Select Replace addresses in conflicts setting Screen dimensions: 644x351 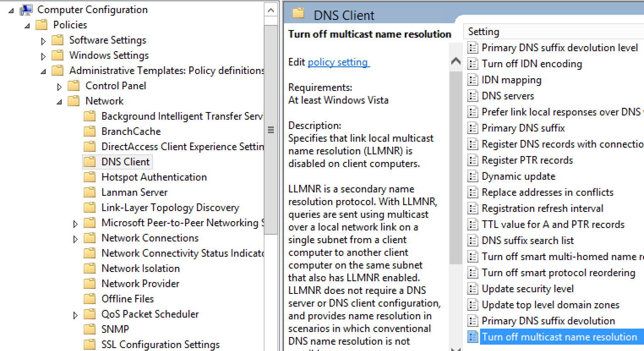pos(547,192)
